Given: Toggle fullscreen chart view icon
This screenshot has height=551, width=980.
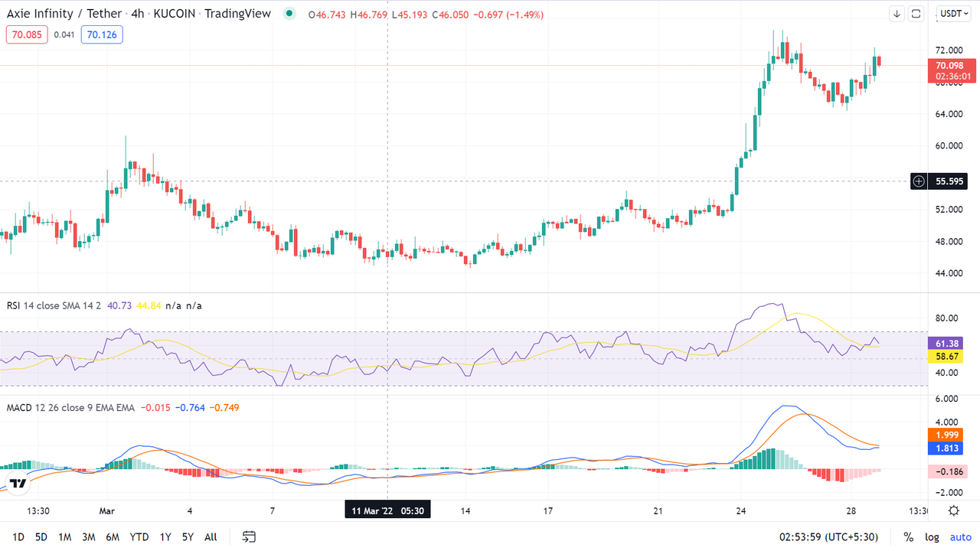Looking at the screenshot, I should (916, 14).
